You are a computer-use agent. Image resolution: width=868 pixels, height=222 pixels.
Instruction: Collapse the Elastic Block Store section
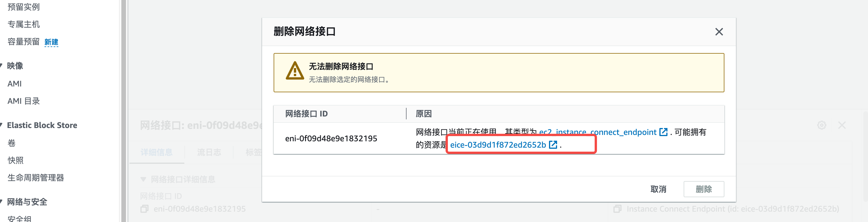[1, 125]
